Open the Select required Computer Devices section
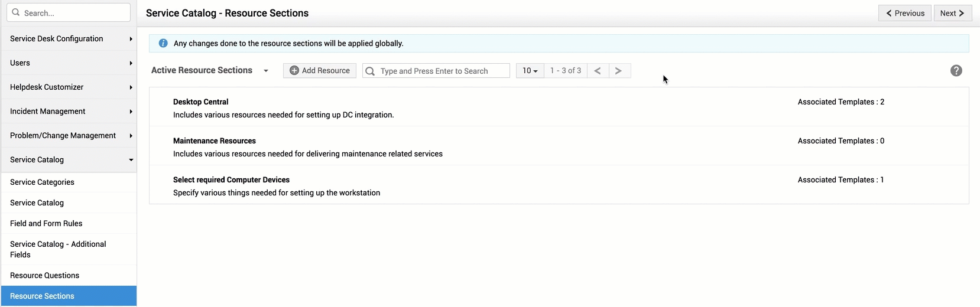The width and height of the screenshot is (980, 307). tap(231, 179)
